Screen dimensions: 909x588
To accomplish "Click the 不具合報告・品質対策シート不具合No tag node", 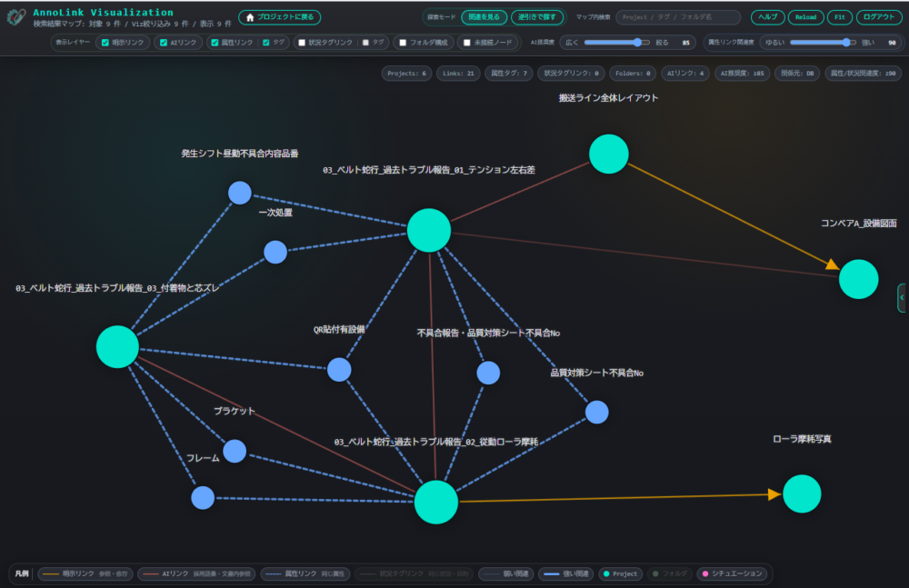I will [488, 373].
